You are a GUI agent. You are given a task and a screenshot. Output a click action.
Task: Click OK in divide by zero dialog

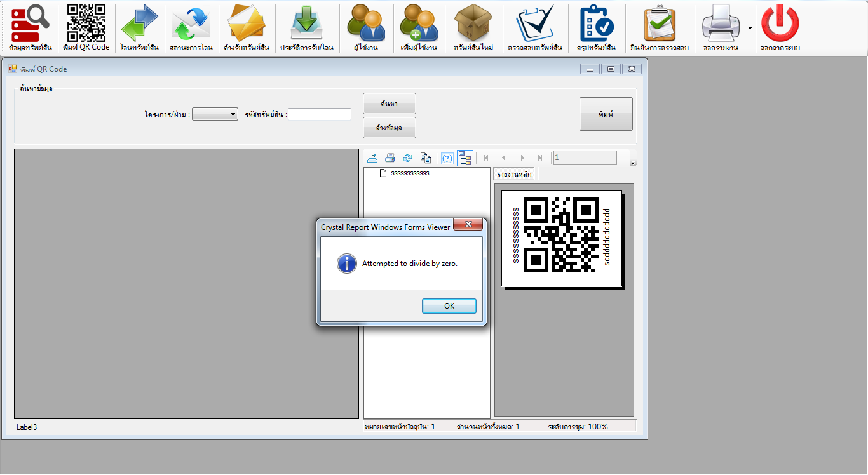tap(449, 306)
